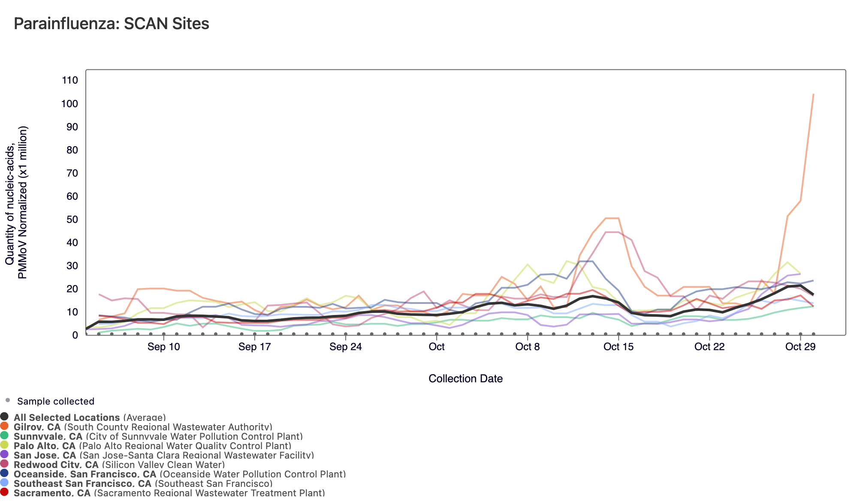Viewport: 863px width, 504px height.
Task: Select the Sacramento, CA legend text
Action: click(52, 493)
